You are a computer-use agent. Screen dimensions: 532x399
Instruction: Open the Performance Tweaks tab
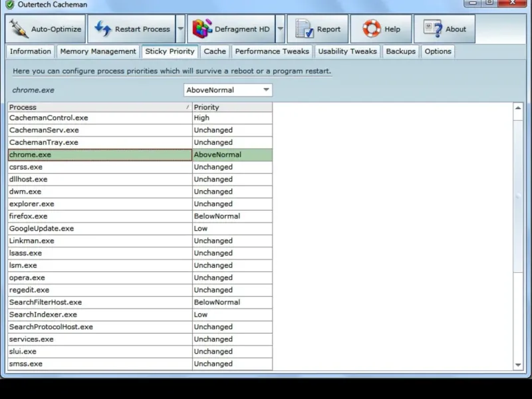click(272, 51)
